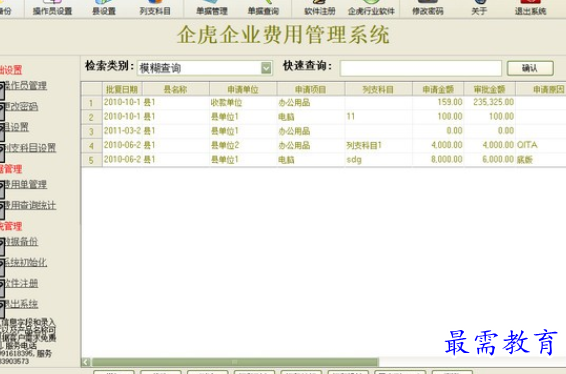The height and width of the screenshot is (374, 566).
Task: Open 列支科目设置 in the left sidebar
Action: tap(30, 148)
